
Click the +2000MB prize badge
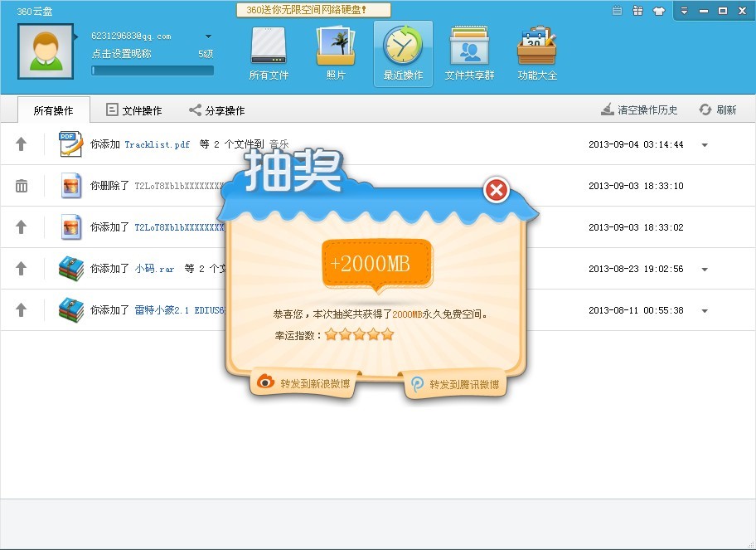tap(377, 264)
